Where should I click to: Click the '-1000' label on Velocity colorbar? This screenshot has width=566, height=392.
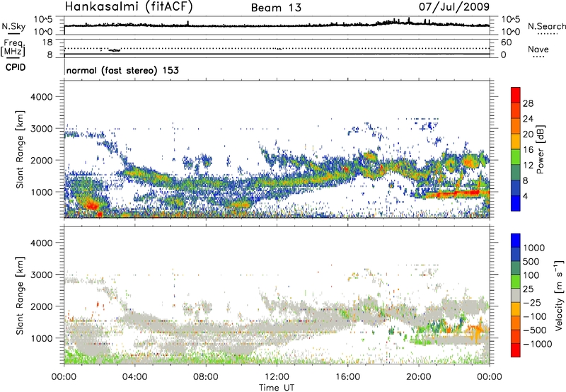point(538,344)
